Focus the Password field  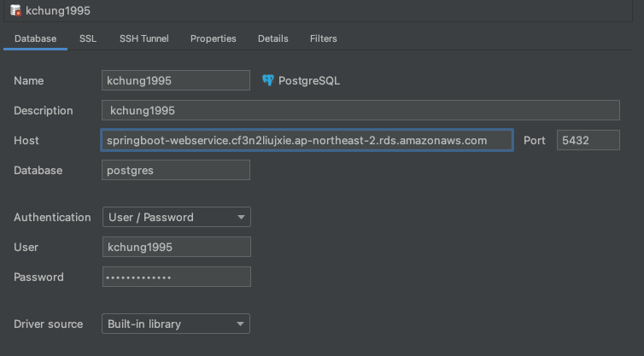coord(177,277)
